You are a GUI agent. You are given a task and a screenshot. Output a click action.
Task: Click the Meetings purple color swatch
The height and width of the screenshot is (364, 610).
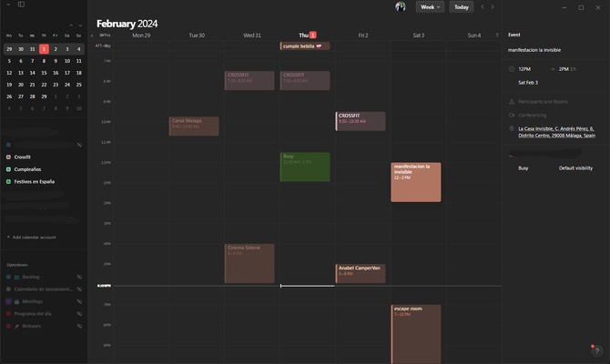point(8,301)
